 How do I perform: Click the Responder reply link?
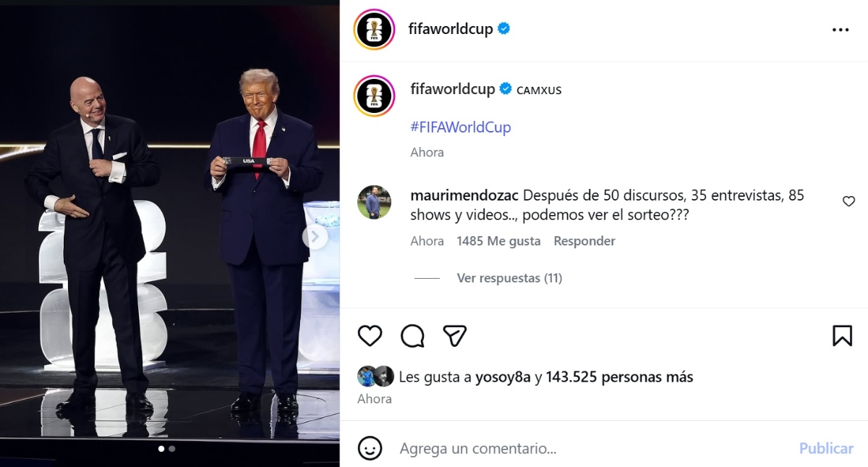pyautogui.click(x=584, y=241)
